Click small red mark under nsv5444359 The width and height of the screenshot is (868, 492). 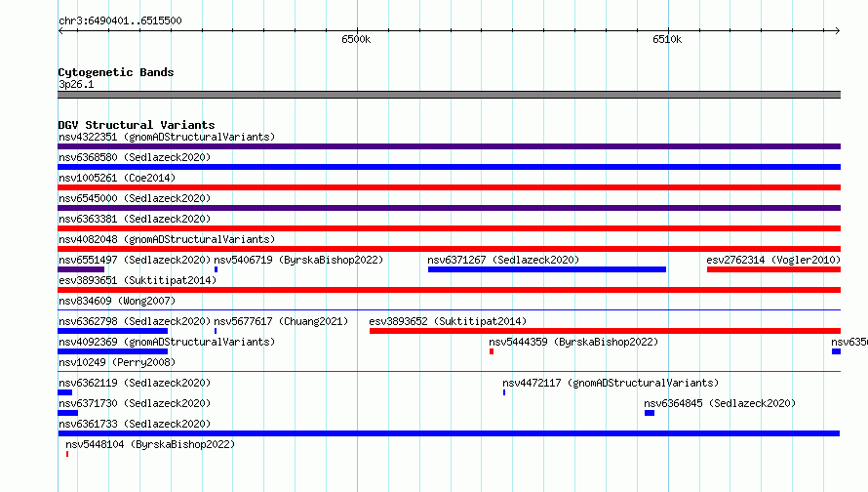[492, 351]
